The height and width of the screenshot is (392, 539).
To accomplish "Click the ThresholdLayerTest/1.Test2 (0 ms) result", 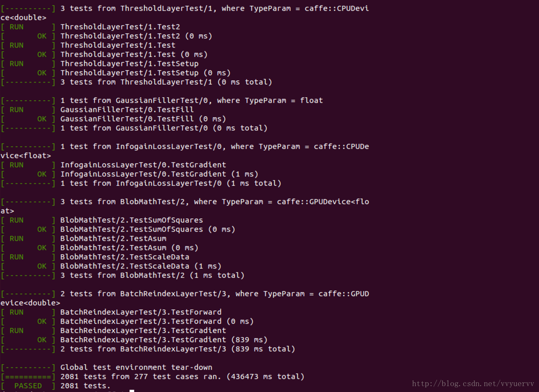I will [136, 36].
